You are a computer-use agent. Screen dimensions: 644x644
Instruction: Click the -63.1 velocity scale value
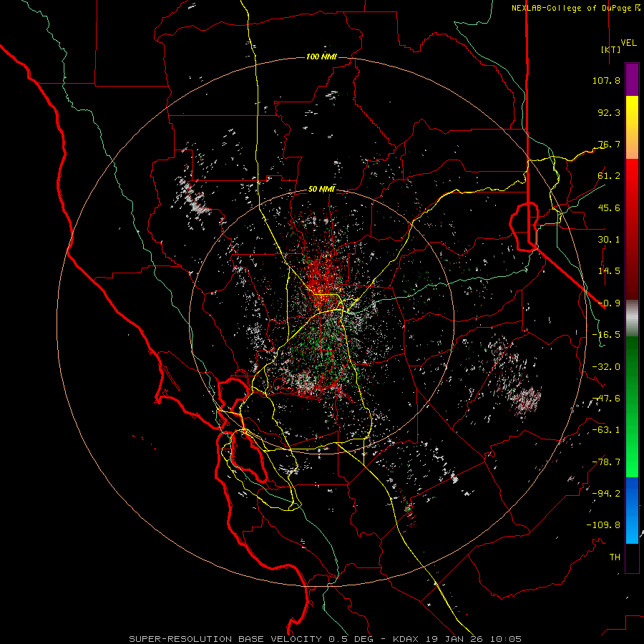[606, 430]
